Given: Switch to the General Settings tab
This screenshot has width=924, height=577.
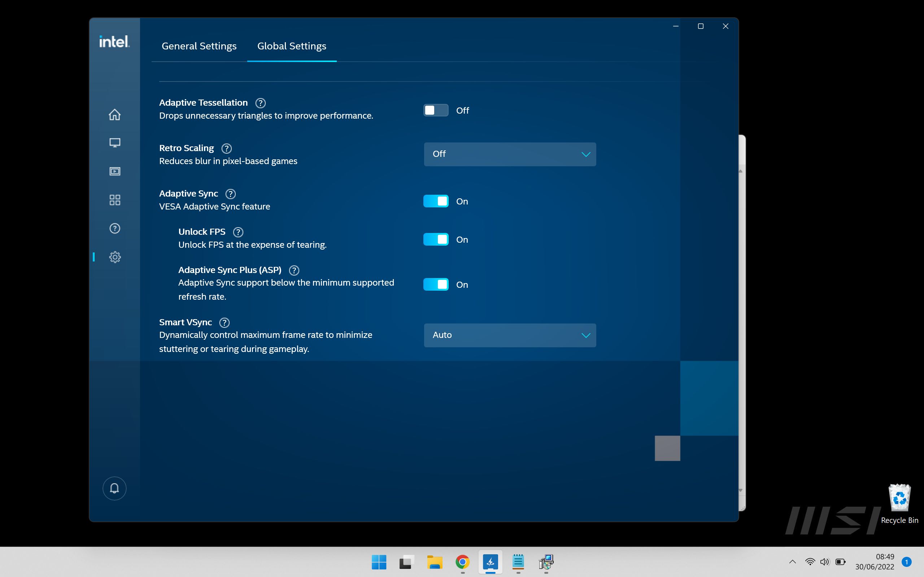Looking at the screenshot, I should click(x=199, y=46).
